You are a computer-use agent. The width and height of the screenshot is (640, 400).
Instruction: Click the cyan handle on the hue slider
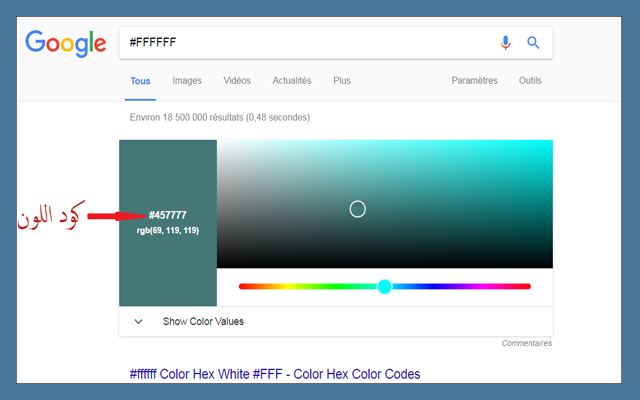pos(384,287)
